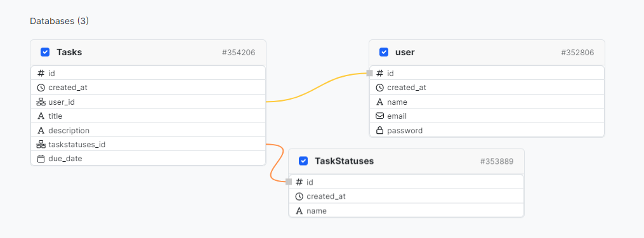Viewport: 644px width, 238px height.
Task: Select the name field in user table
Action: [487, 102]
